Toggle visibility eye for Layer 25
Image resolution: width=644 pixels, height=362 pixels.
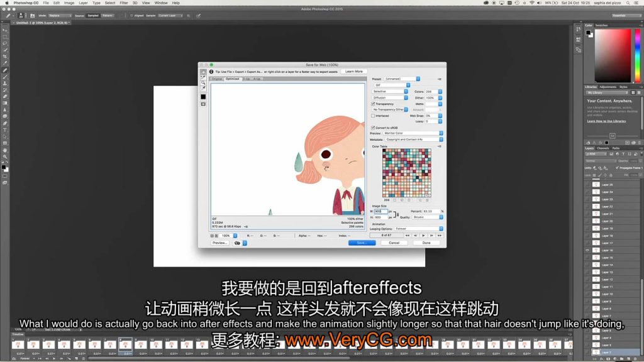pos(587,185)
